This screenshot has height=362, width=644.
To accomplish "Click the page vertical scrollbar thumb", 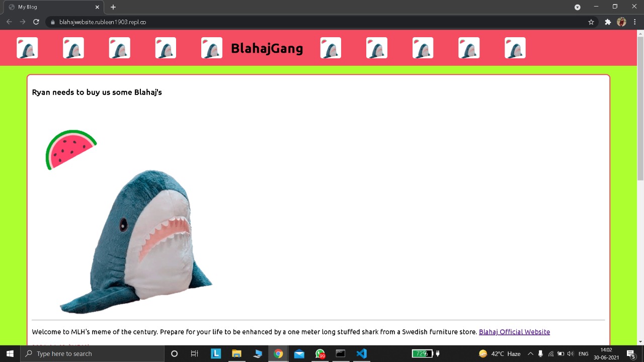I will [640, 108].
